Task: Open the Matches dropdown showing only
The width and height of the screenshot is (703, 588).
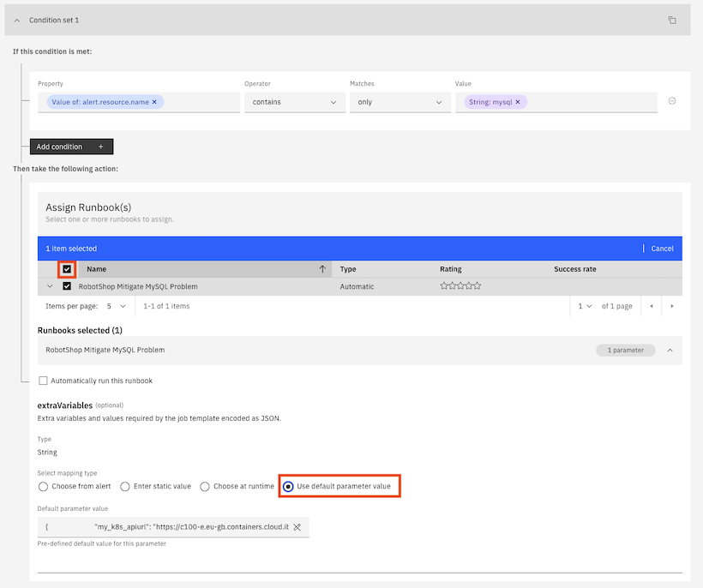Action: click(399, 102)
